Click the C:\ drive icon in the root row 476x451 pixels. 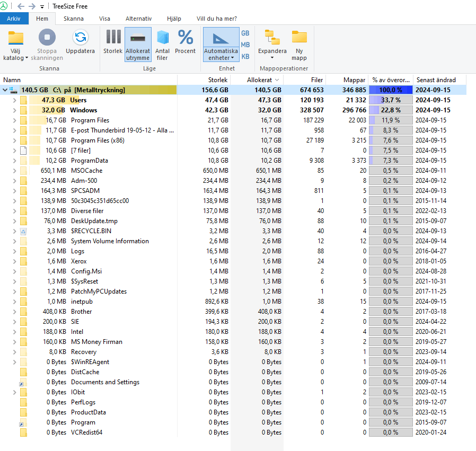(x=13, y=90)
